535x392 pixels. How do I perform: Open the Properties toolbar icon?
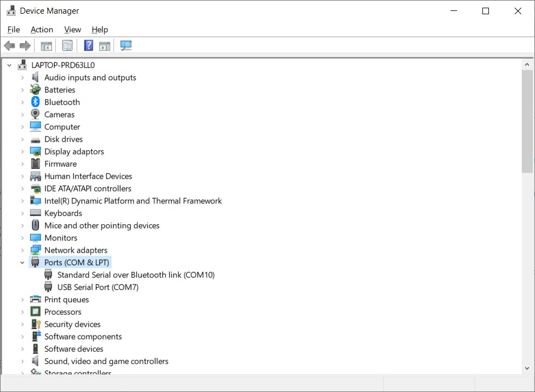pos(67,46)
